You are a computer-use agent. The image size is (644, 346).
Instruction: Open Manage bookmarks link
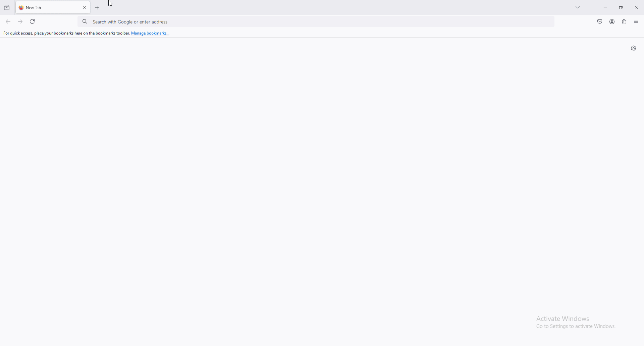tap(150, 33)
